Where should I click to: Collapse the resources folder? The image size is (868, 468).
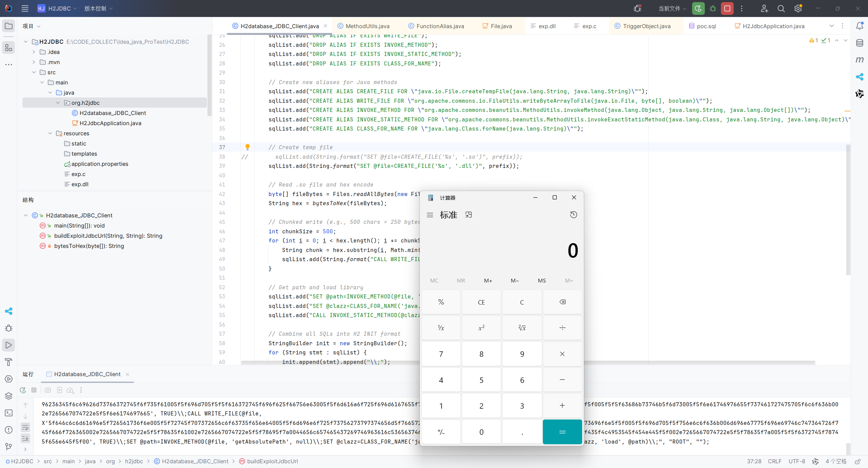(x=50, y=133)
